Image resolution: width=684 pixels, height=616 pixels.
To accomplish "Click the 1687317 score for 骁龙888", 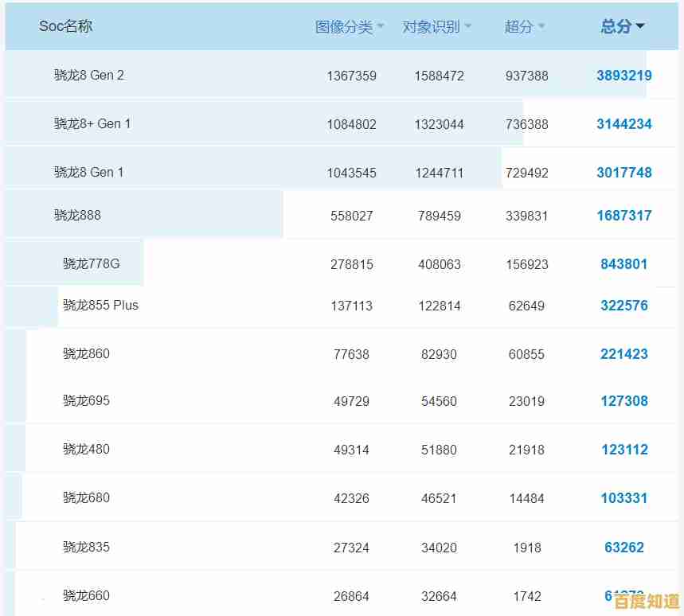I will (624, 215).
